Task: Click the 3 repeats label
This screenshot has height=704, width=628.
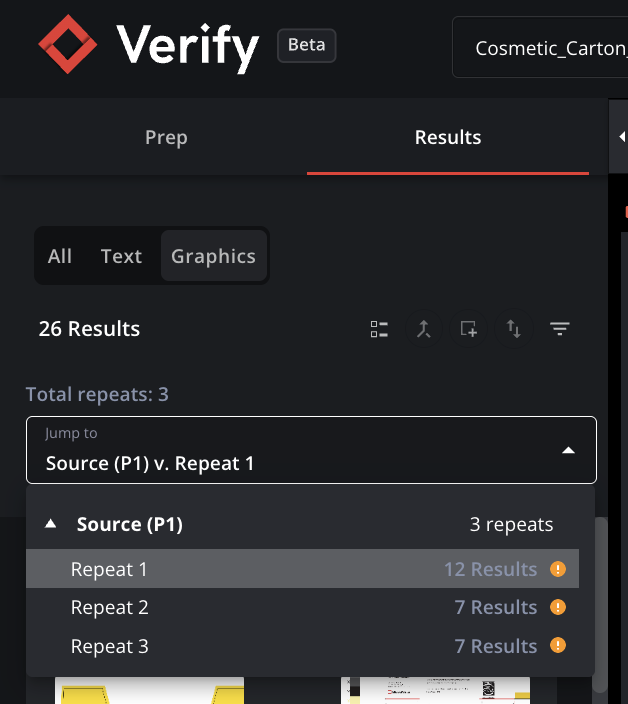Action: [511, 524]
